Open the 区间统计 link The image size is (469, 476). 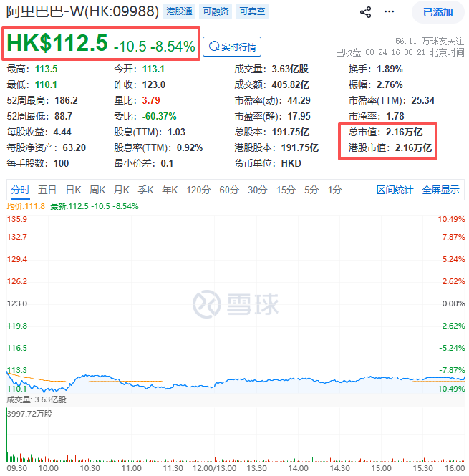tap(395, 190)
